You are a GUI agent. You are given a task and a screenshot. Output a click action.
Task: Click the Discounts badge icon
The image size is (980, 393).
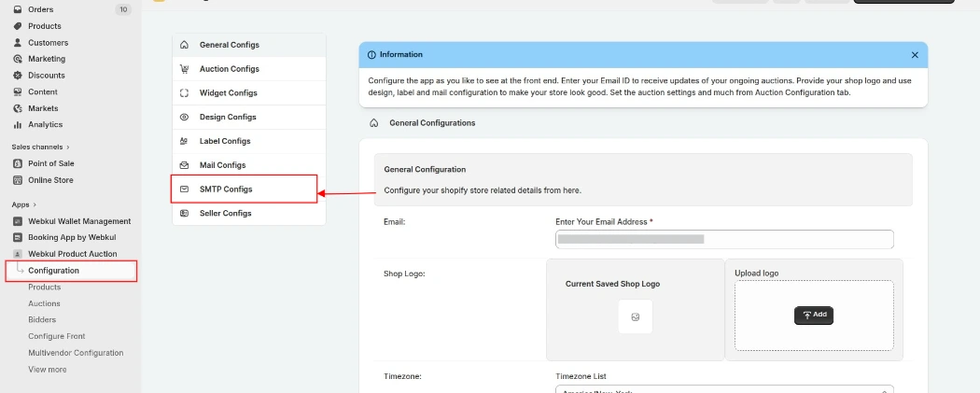tap(18, 75)
